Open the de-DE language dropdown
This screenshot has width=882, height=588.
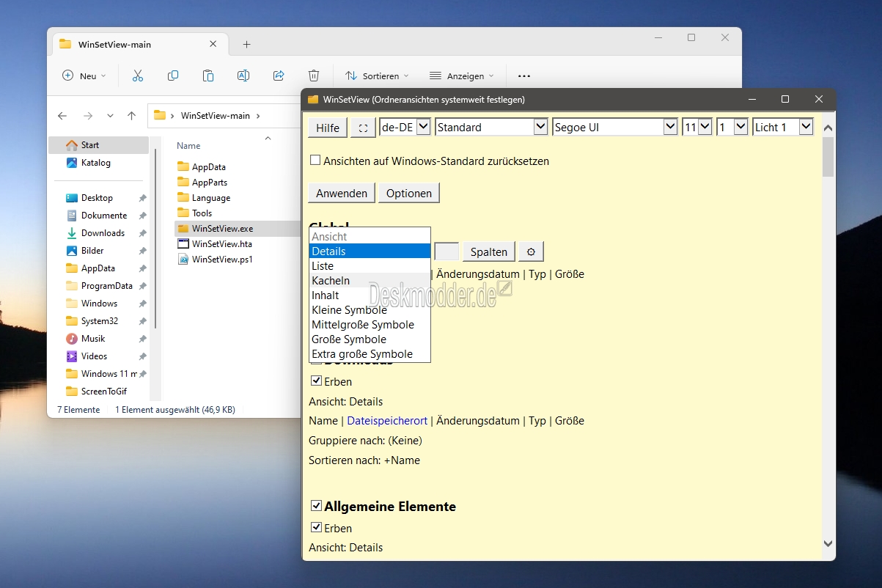405,127
